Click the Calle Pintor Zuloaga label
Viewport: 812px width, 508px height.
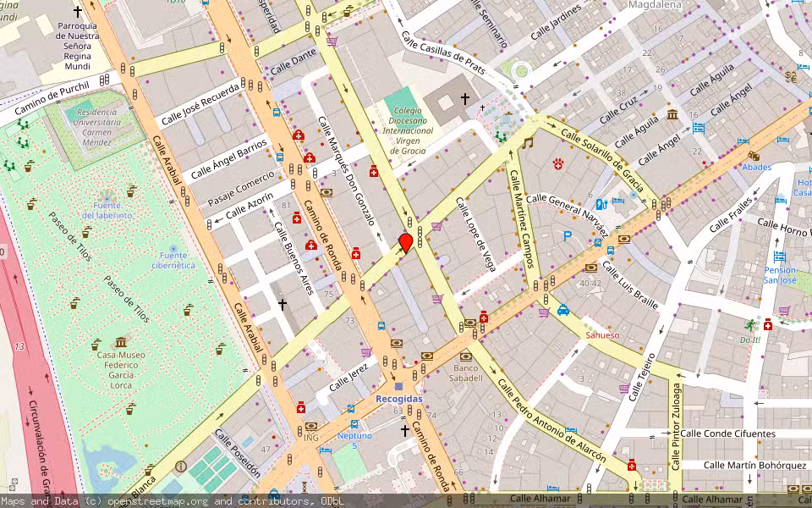click(x=677, y=427)
